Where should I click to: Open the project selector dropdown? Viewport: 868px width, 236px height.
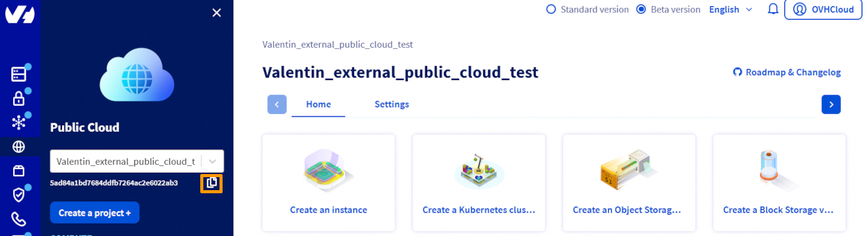coord(137,161)
